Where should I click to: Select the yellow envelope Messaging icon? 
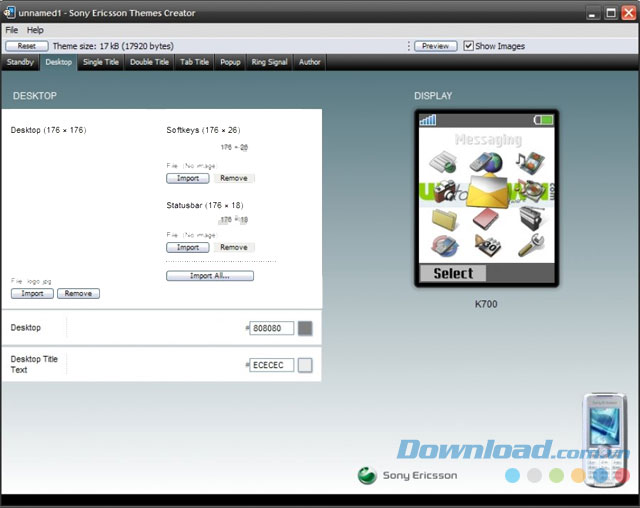coord(488,190)
